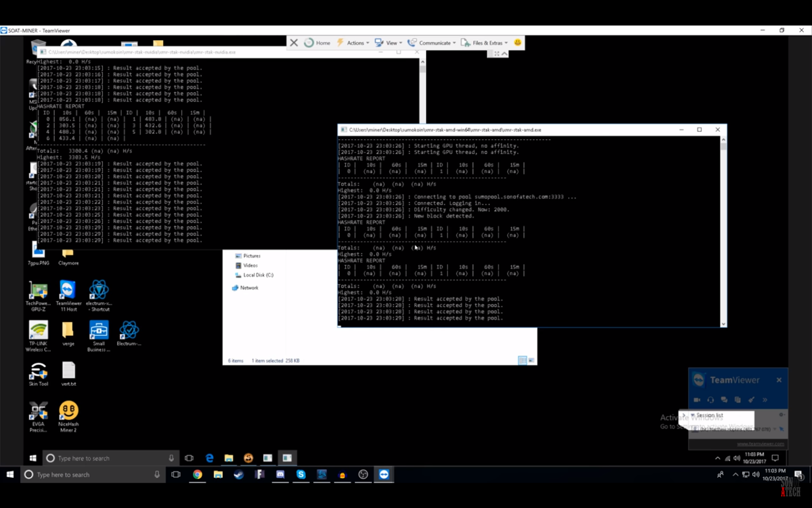Viewport: 812px width, 508px height.
Task: Open the local Windows Start menu
Action: pyautogui.click(x=10, y=474)
